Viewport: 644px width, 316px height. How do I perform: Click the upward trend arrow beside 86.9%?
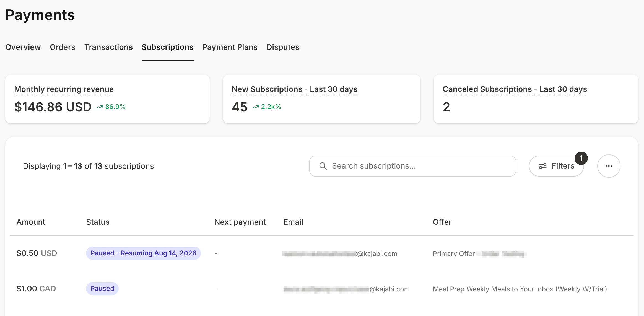[x=100, y=107]
